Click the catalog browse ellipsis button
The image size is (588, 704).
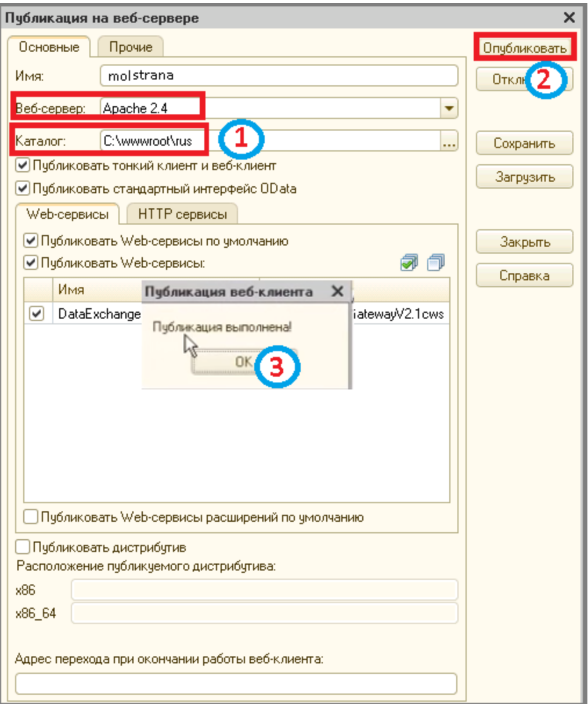click(449, 142)
